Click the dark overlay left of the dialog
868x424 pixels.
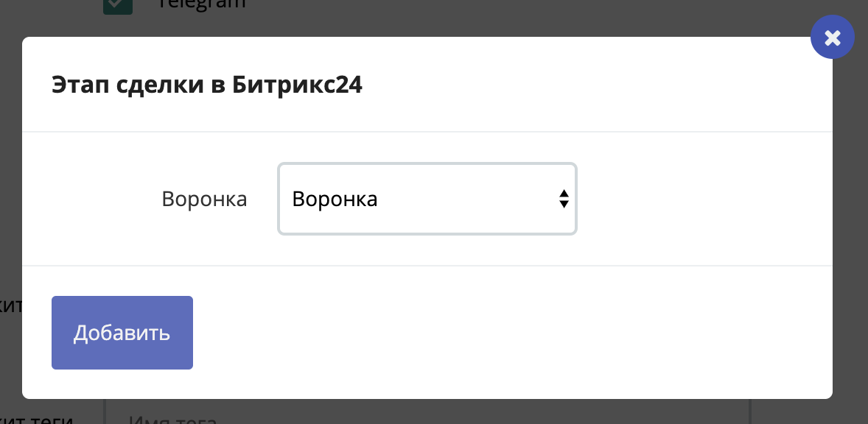click(10, 221)
